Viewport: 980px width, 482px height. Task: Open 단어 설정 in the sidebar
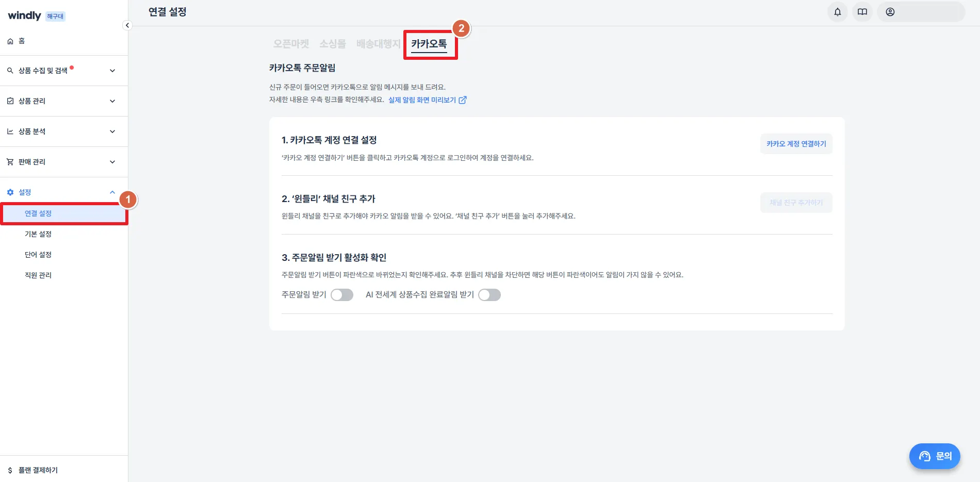click(x=64, y=255)
